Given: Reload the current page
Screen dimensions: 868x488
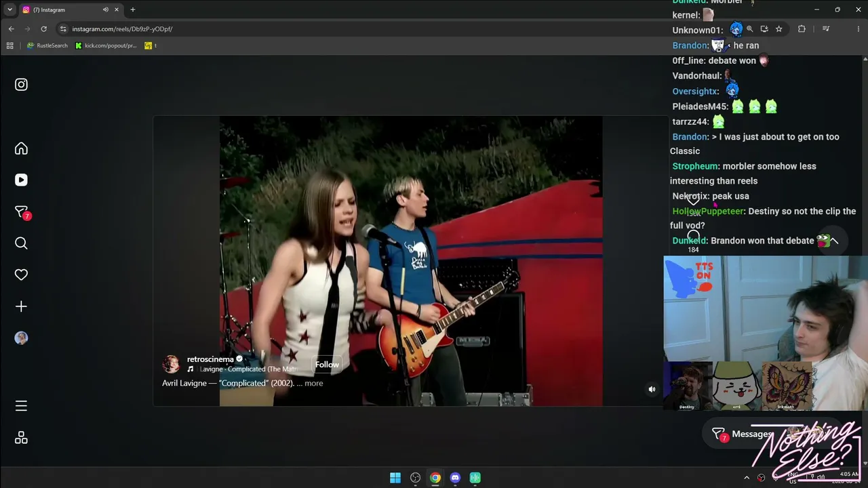Looking at the screenshot, I should point(44,29).
